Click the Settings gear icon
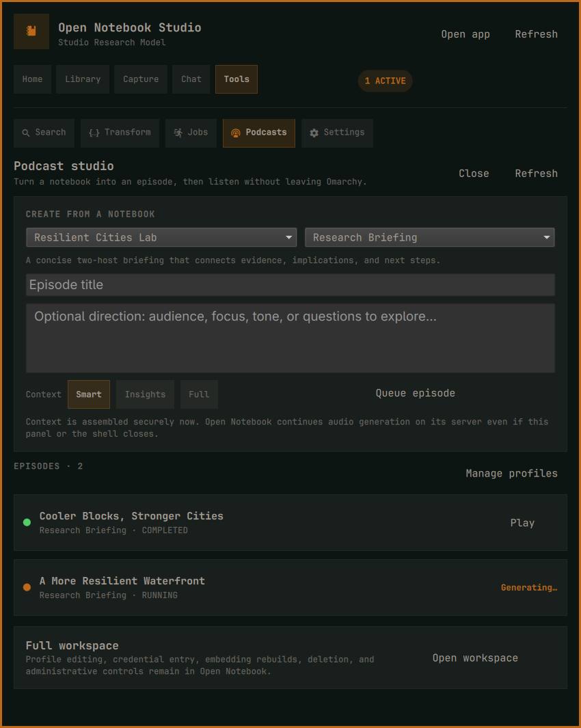Screen dimensions: 581x728 tap(314, 133)
